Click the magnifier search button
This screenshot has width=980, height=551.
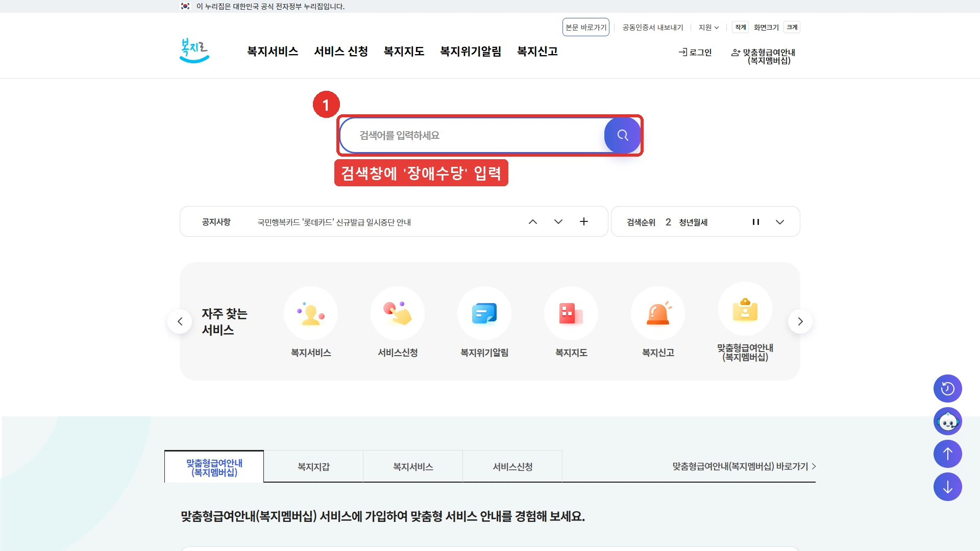click(x=622, y=135)
